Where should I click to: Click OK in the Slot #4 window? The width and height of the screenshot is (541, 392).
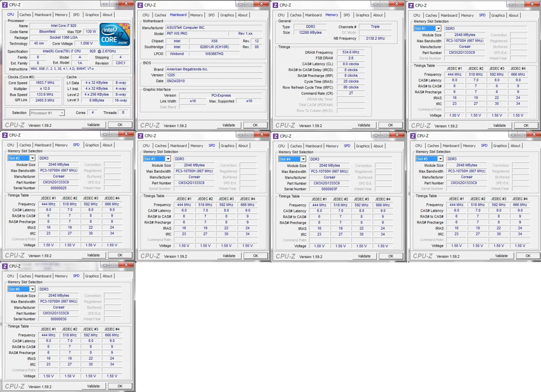point(391,256)
